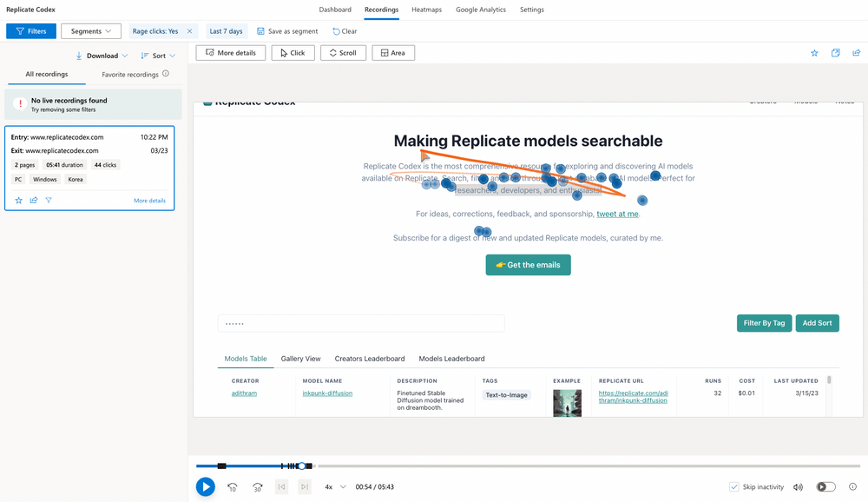Toggle the autoplay switch

pos(826,487)
